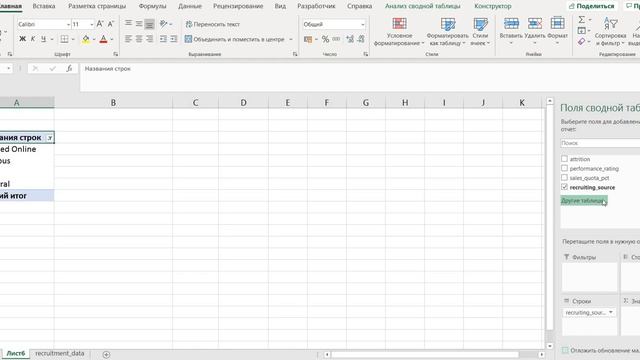Screen dimensions: 640x360
Task: Center text horizontally
Action: pyautogui.click(x=139, y=39)
